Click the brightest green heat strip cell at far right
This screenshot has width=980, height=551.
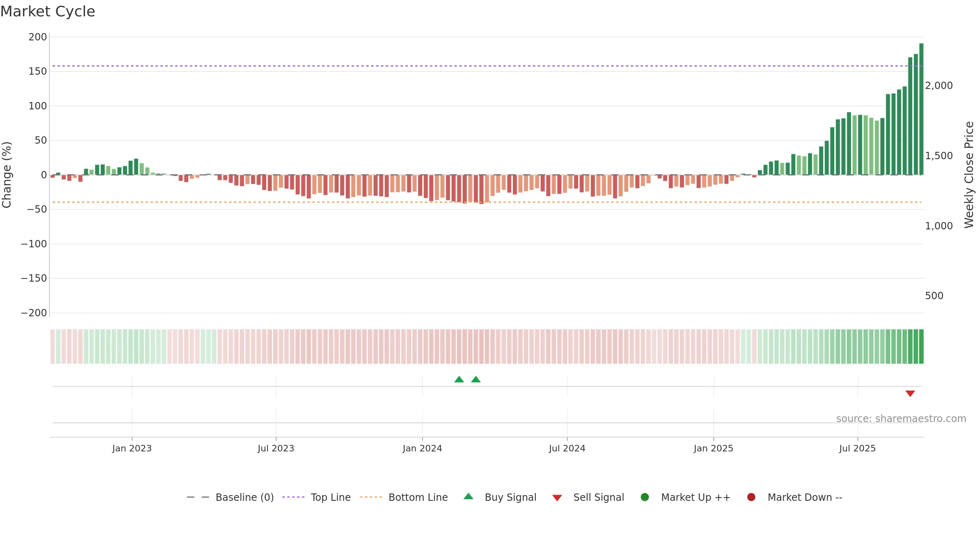click(x=921, y=347)
